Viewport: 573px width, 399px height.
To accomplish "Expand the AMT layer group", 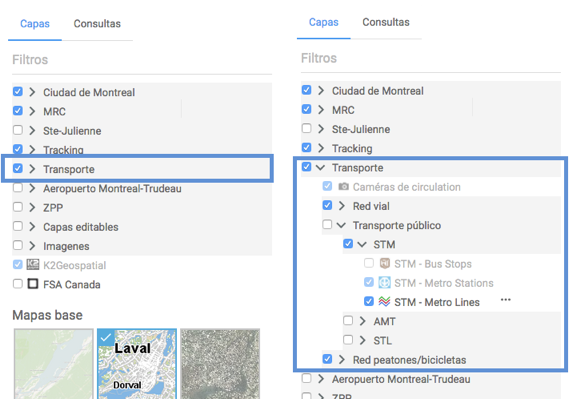I will click(363, 321).
